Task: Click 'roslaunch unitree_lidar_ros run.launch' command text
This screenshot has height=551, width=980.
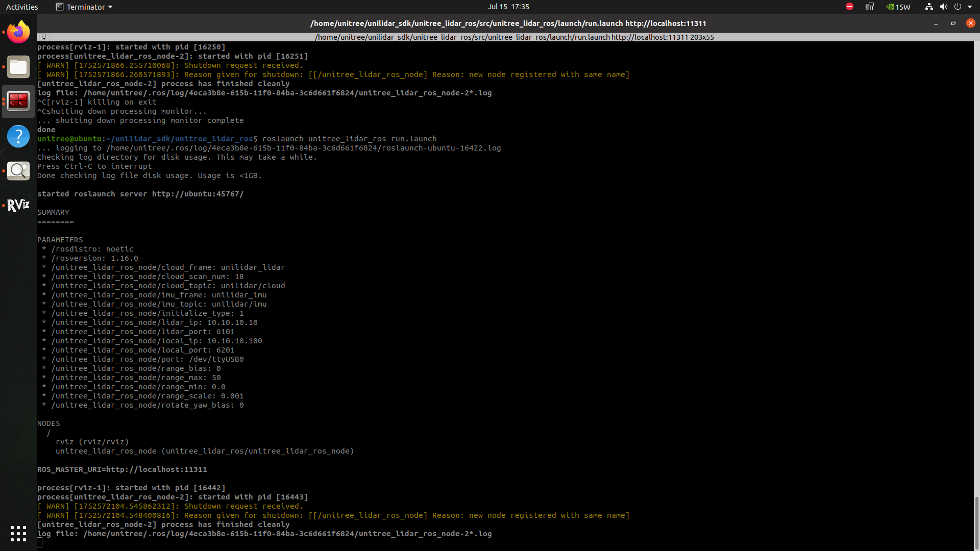Action: pyautogui.click(x=350, y=139)
